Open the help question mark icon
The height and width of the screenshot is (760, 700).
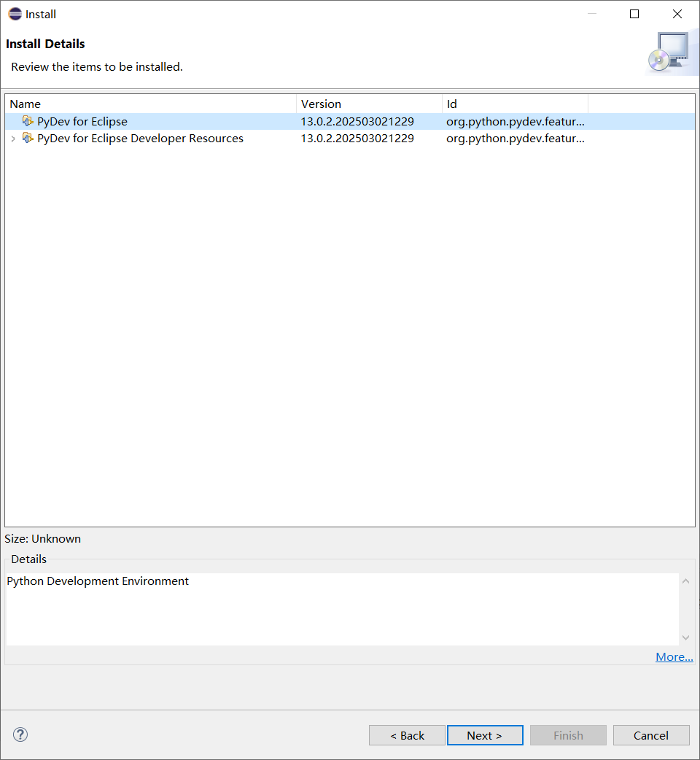[x=20, y=734]
